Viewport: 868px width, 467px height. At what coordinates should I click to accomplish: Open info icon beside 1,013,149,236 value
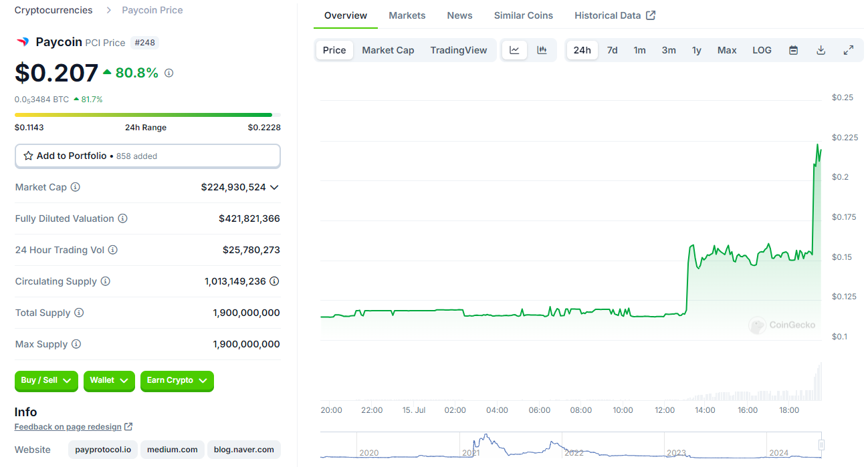click(274, 281)
